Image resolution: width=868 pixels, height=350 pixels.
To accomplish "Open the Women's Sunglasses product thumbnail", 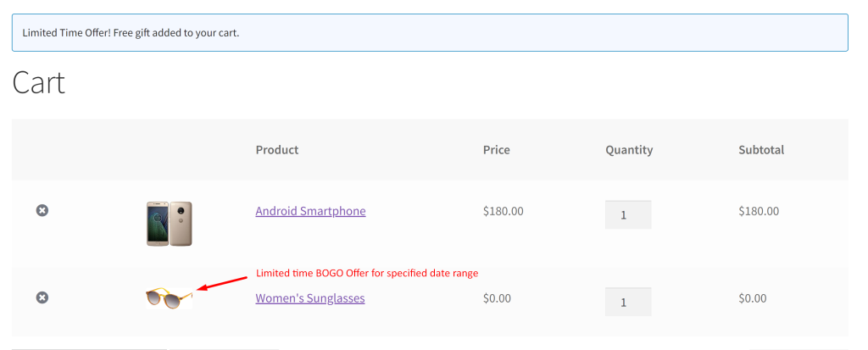I will coord(170,298).
